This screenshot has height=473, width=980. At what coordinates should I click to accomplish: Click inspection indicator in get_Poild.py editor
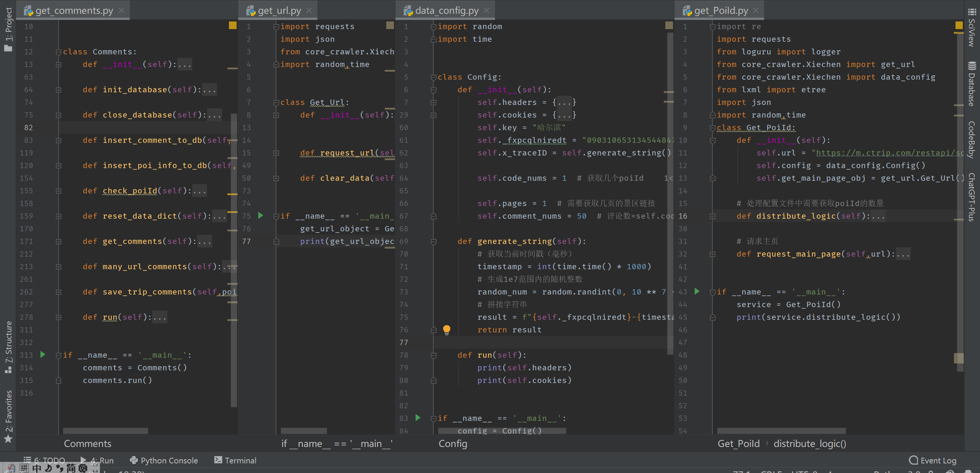coord(959,25)
